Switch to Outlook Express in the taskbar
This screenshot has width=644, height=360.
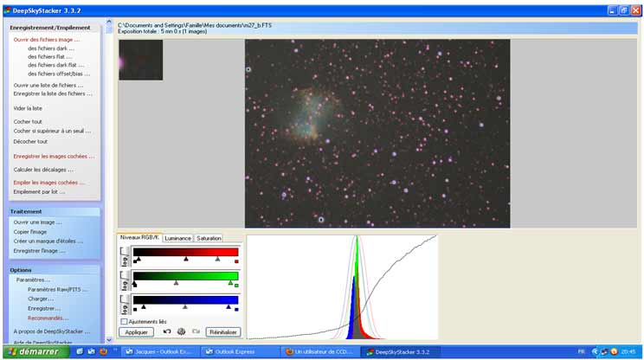pyautogui.click(x=240, y=352)
